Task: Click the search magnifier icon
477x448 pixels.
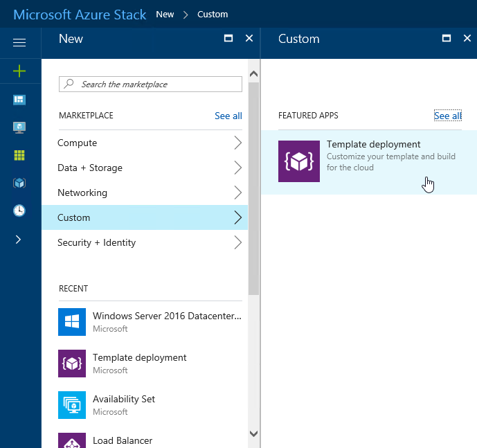Action: tap(69, 84)
